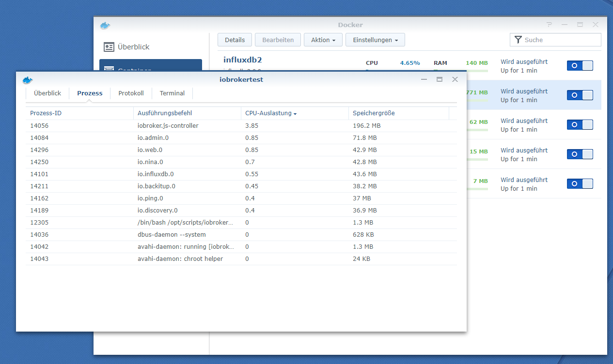Minimize the iobrokertest window
This screenshot has height=364, width=613.
click(x=424, y=79)
